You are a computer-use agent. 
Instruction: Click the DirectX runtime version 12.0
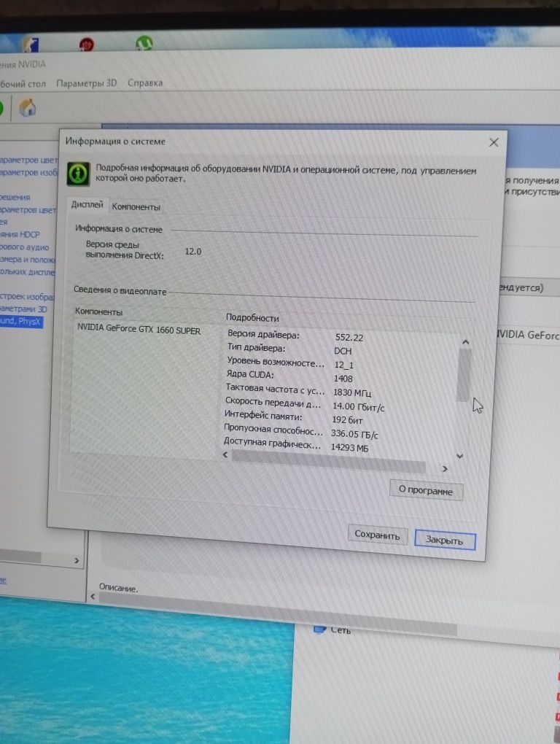tap(193, 251)
